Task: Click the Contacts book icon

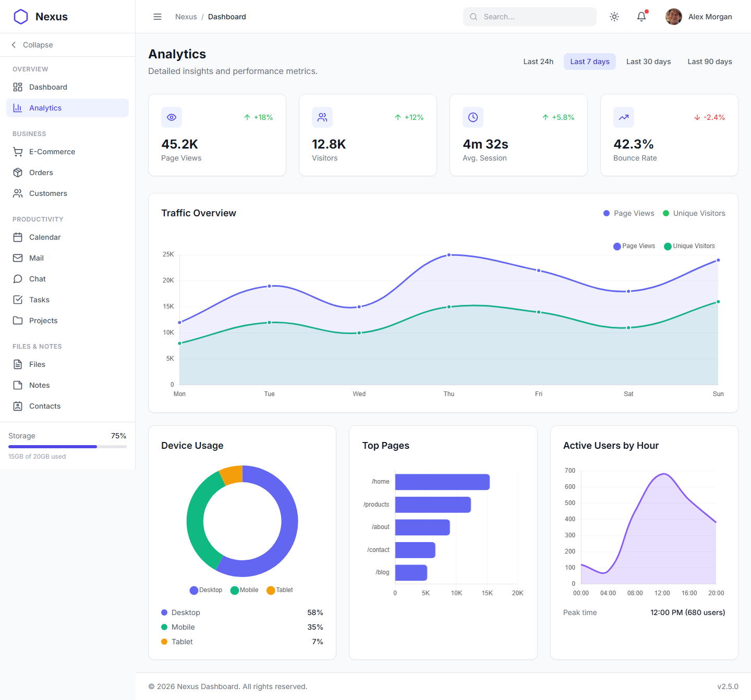Action: pyautogui.click(x=18, y=406)
